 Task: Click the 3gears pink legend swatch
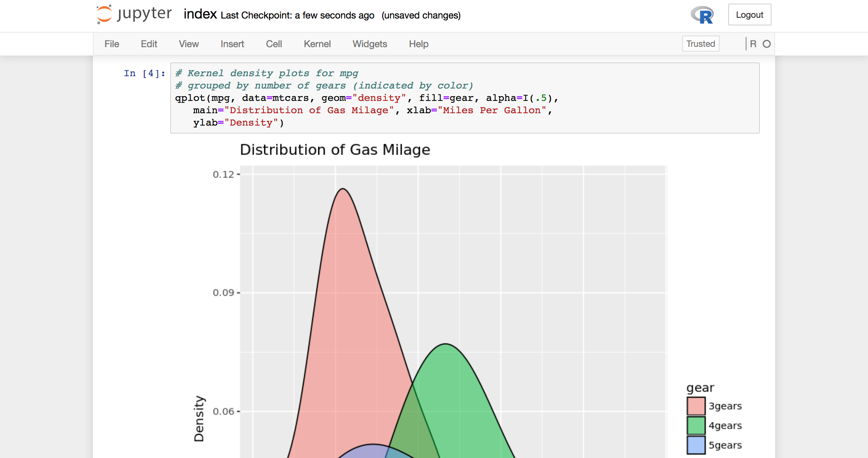696,406
